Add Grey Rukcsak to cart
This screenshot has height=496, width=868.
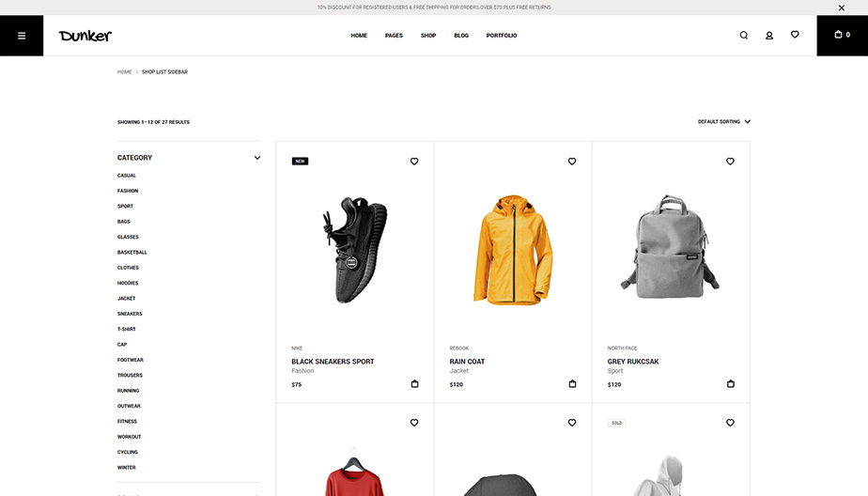point(731,384)
